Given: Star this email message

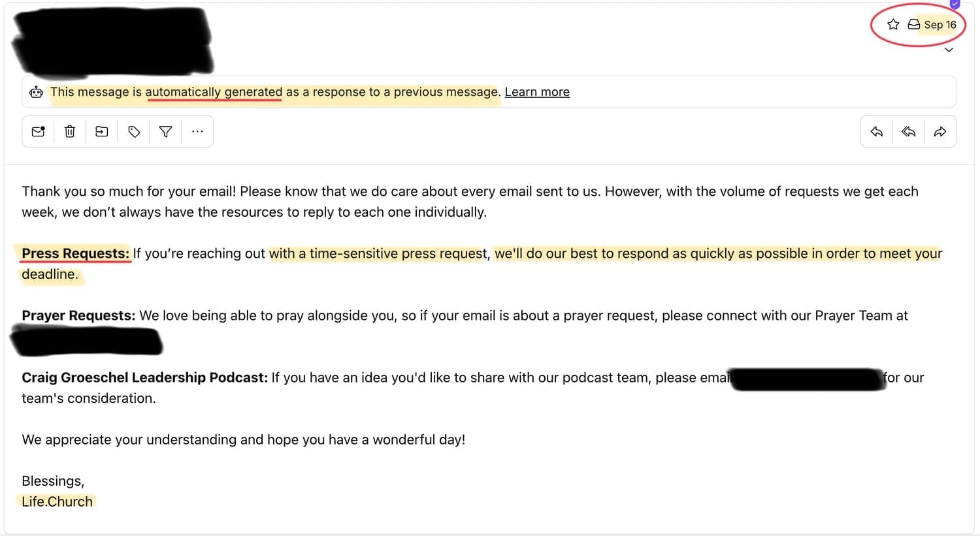Looking at the screenshot, I should click(893, 25).
